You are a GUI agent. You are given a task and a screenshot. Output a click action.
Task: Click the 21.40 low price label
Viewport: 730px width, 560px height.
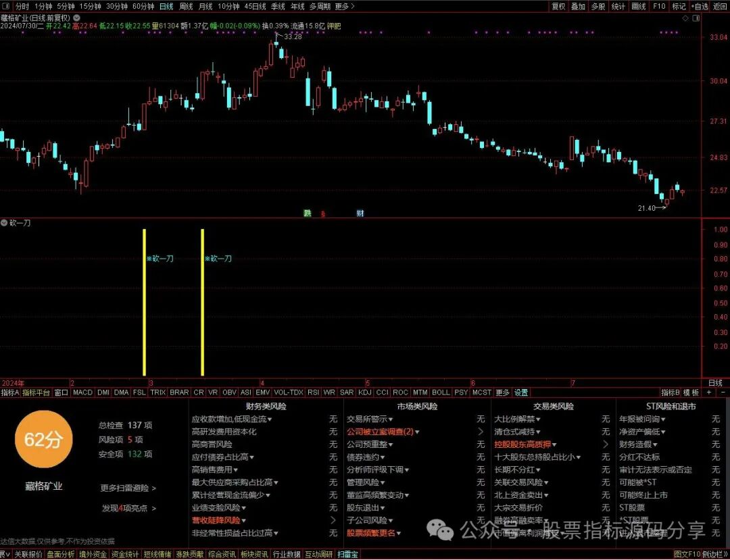point(647,208)
